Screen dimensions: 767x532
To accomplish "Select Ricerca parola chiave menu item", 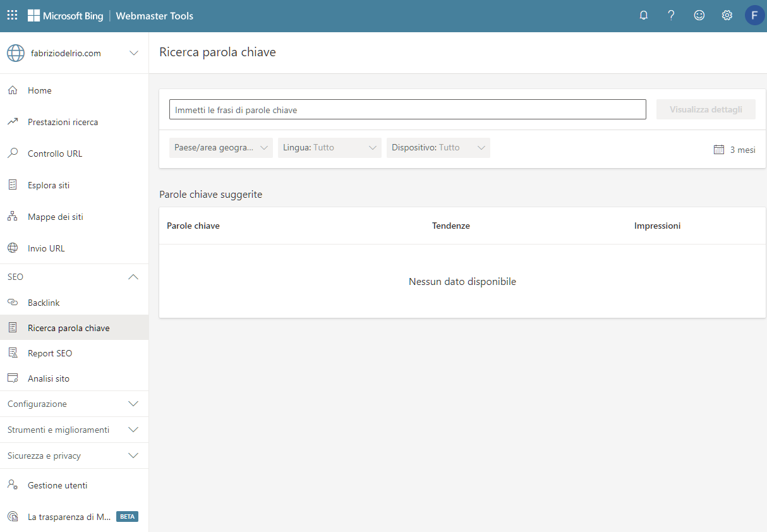I will point(74,328).
